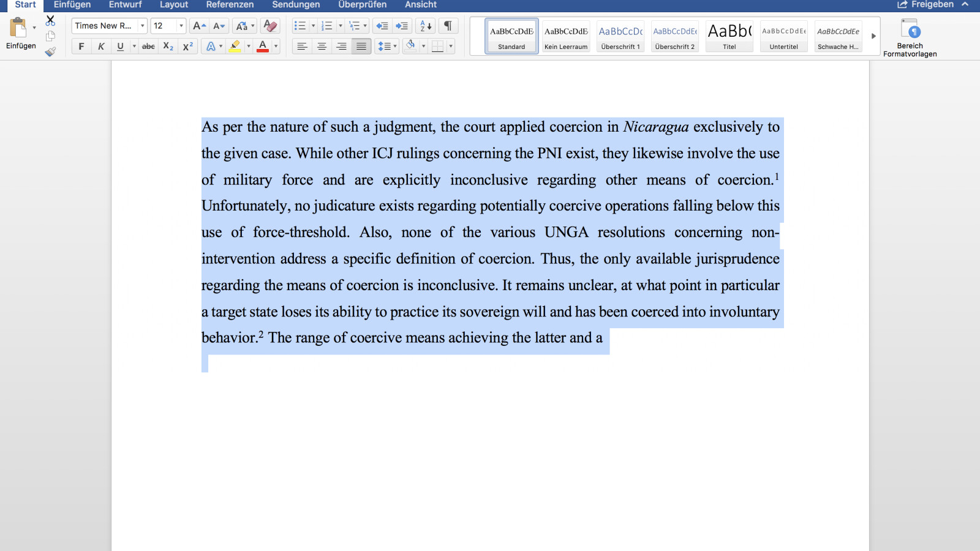Collapse the ribbon with the chevron
The width and height of the screenshot is (980, 551).
pos(965,4)
